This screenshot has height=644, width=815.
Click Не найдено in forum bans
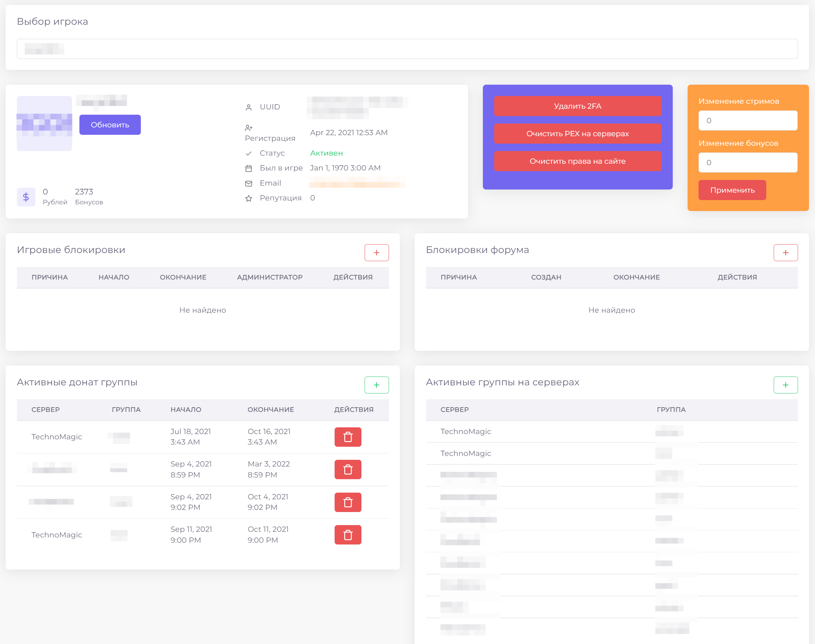point(612,310)
